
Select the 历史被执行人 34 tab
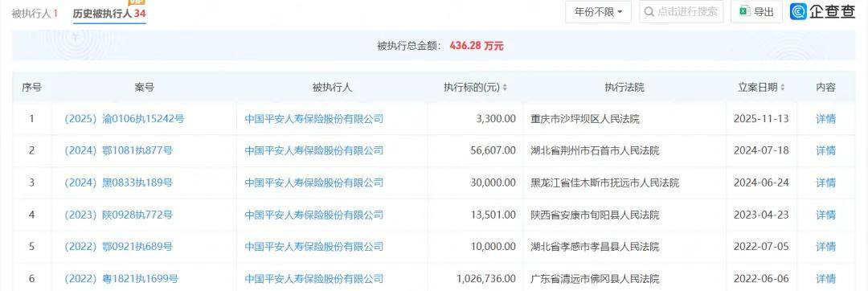(x=109, y=14)
